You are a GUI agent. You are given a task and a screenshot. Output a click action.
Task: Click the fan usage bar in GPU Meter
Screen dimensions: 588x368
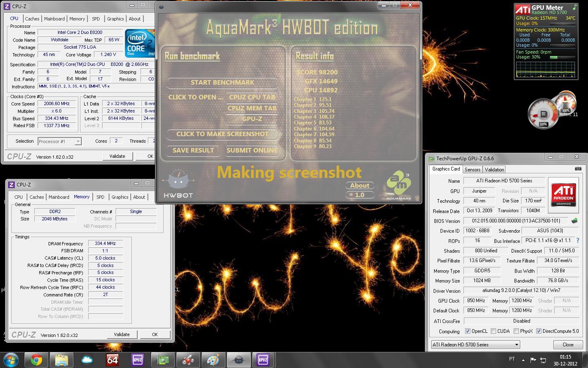click(x=561, y=57)
